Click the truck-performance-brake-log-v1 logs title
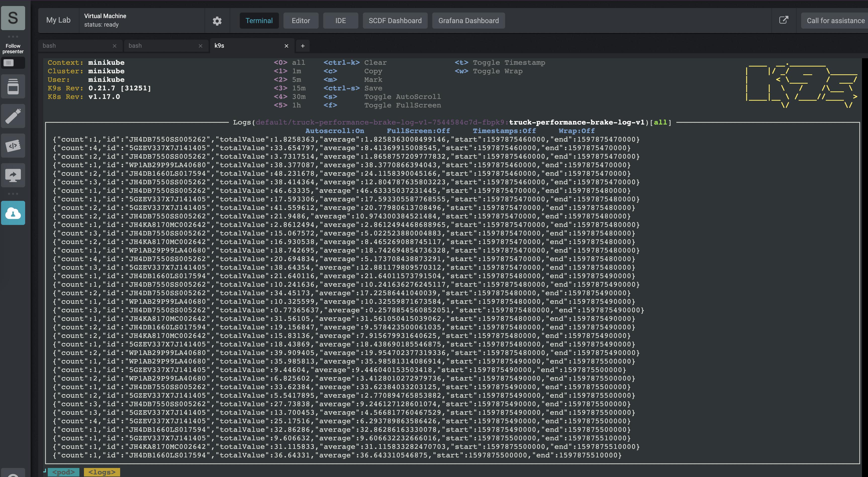 (576, 122)
